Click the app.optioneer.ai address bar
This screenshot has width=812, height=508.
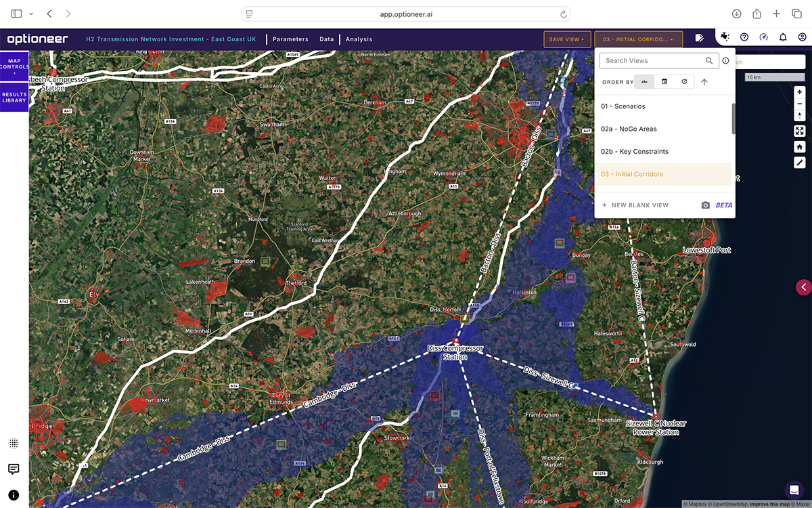(x=406, y=14)
